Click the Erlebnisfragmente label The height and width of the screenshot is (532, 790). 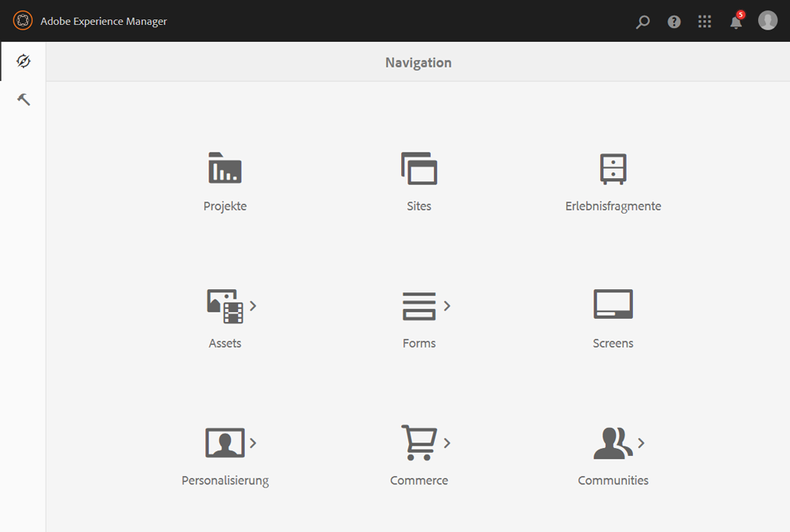(x=613, y=207)
